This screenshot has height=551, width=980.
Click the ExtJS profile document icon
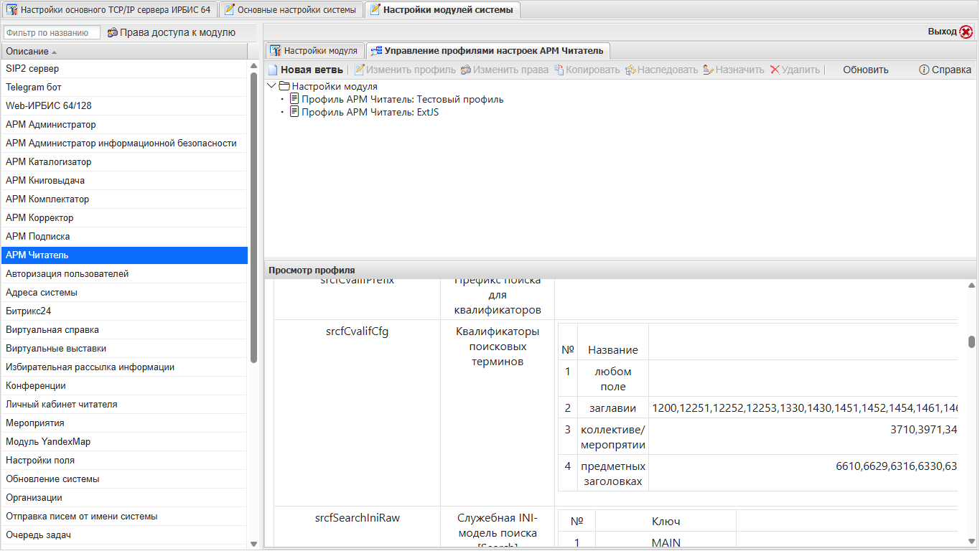(294, 112)
